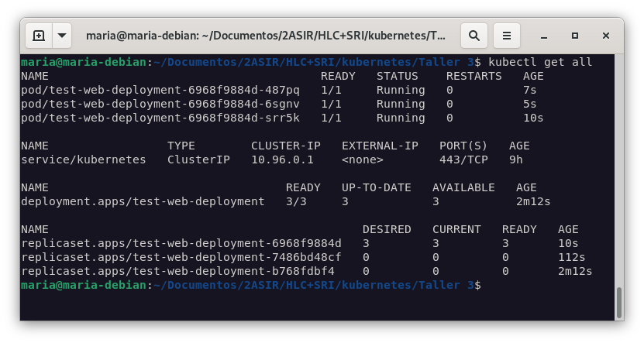The image size is (644, 343).
Task: Expand the new tab dropdown arrow
Action: [61, 36]
